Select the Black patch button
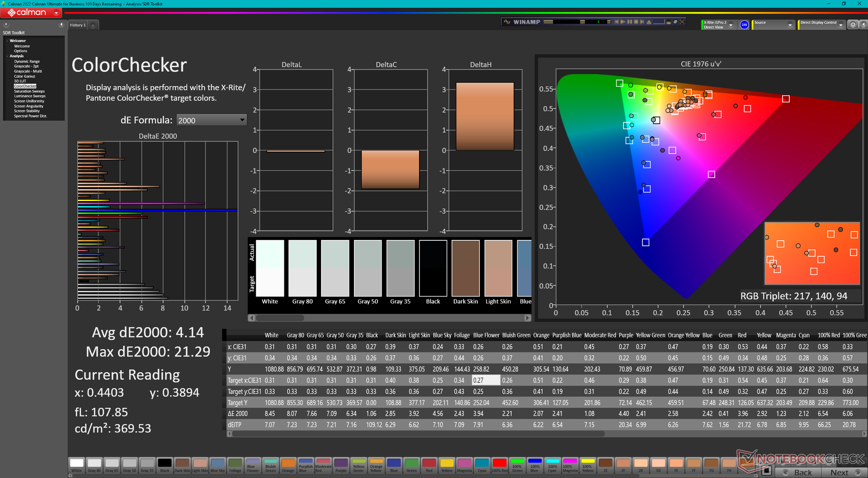The width and height of the screenshot is (868, 478). [x=165, y=465]
